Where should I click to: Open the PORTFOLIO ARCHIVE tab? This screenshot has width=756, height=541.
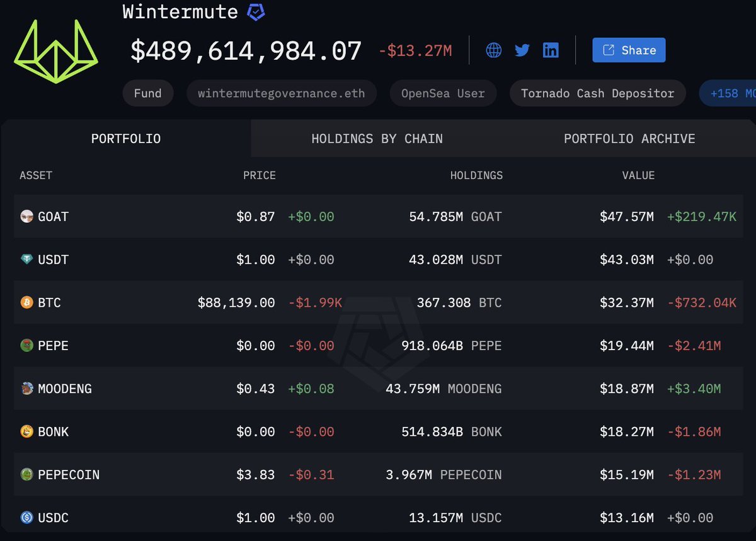point(629,139)
